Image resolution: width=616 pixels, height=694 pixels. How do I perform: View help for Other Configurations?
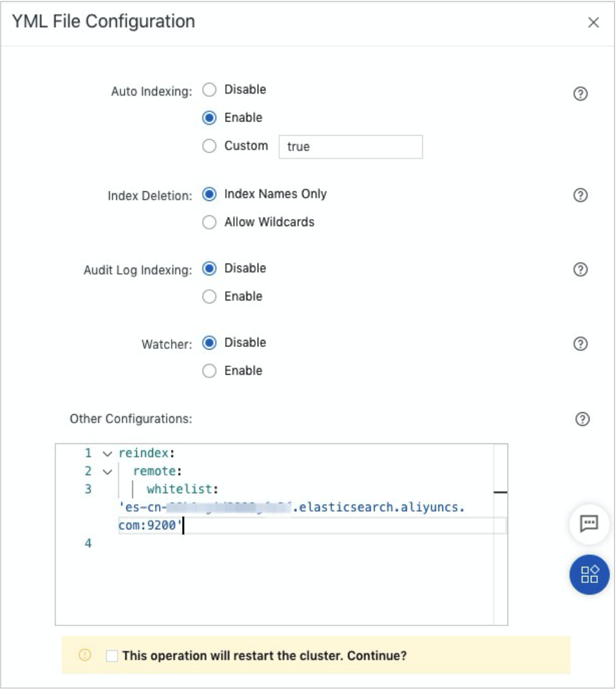click(582, 419)
